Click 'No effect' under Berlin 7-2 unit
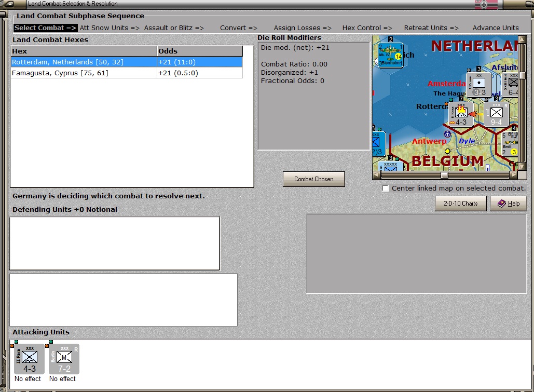The width and height of the screenshot is (534, 392). 62,379
